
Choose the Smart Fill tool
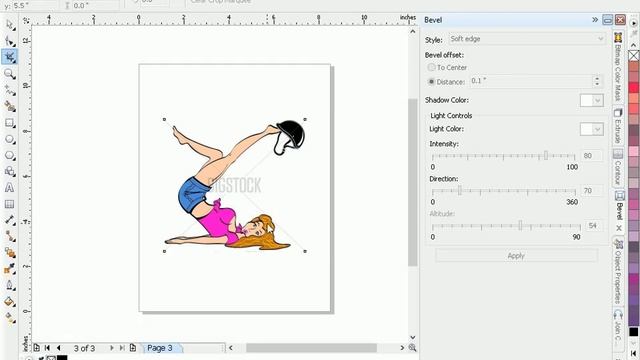pyautogui.click(x=9, y=106)
